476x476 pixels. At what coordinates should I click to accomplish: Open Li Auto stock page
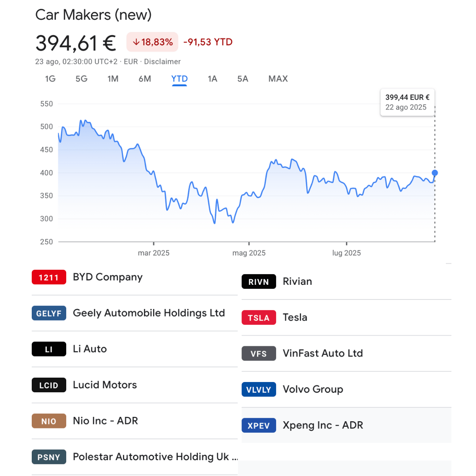90,349
